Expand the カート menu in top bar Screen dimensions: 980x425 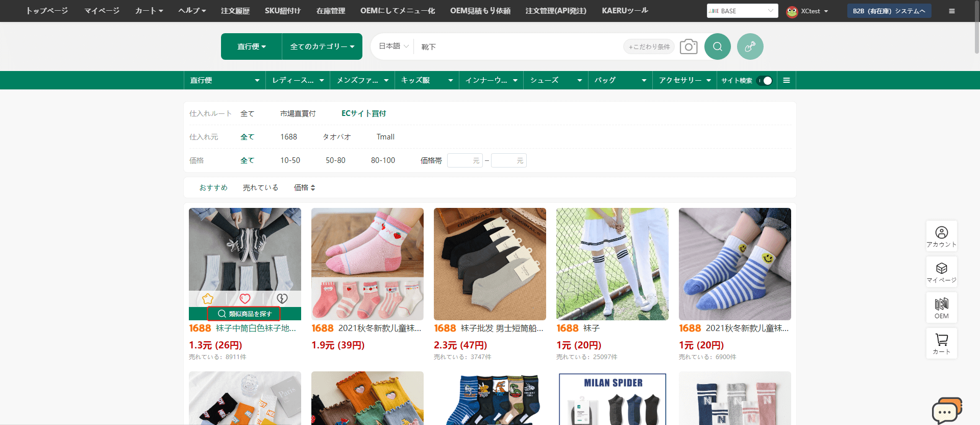tap(149, 11)
